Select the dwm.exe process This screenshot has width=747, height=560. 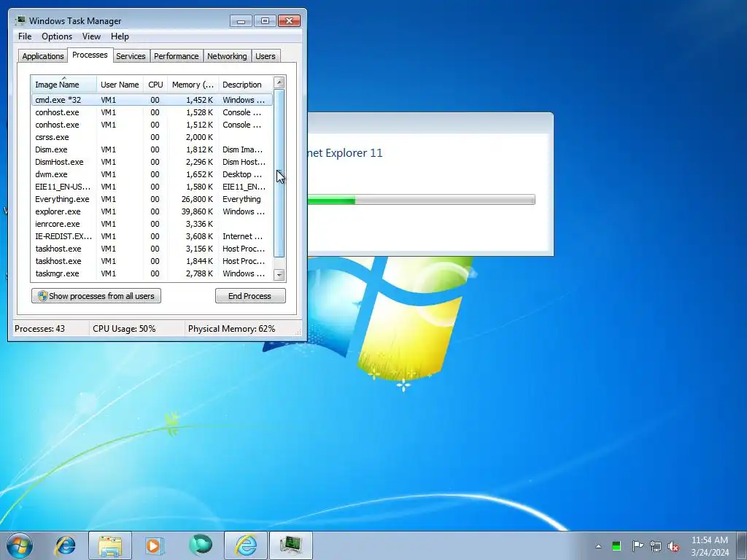(152, 174)
